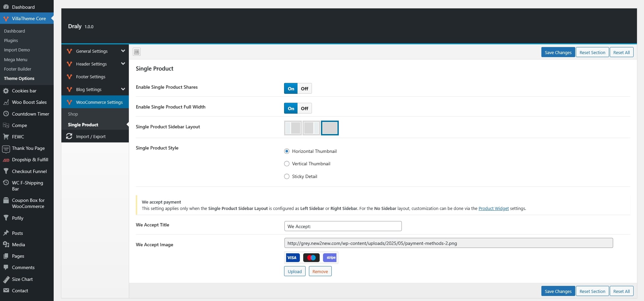
Task: Click the Countdown Timer clock icon
Action: tap(6, 114)
